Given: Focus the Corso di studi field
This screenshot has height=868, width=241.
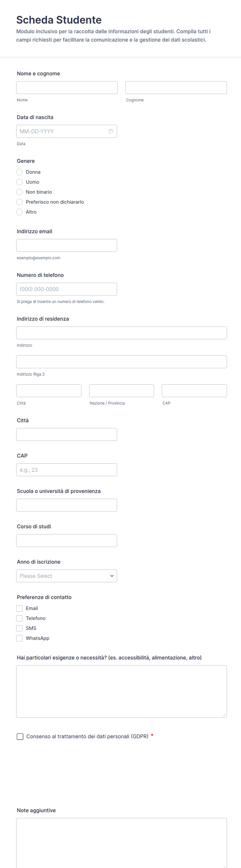Looking at the screenshot, I should 67,541.
